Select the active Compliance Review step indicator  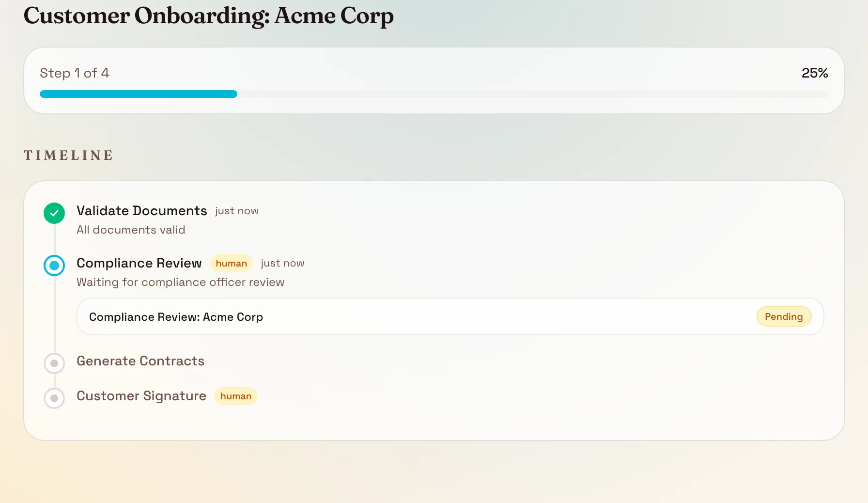click(x=54, y=266)
